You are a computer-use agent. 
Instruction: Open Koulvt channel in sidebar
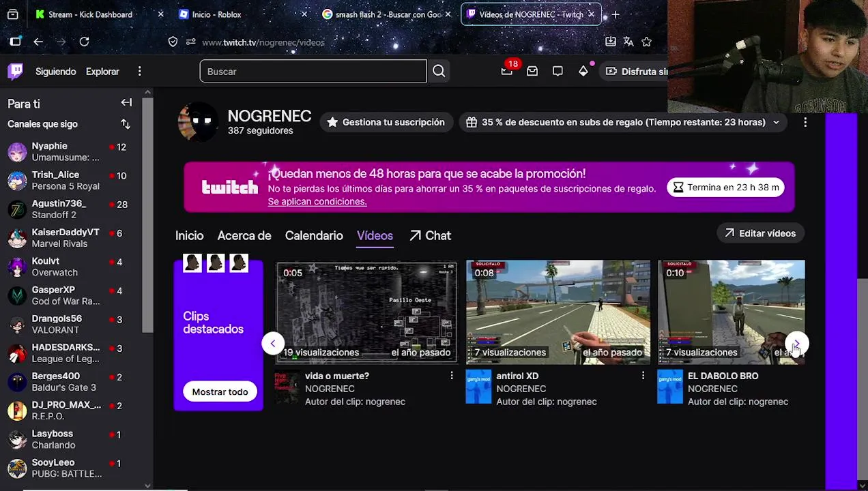point(71,267)
